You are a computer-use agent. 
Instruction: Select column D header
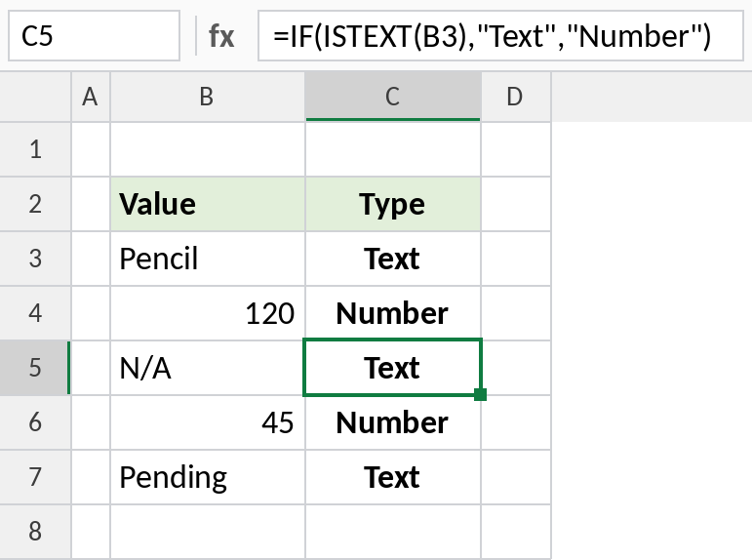click(516, 97)
